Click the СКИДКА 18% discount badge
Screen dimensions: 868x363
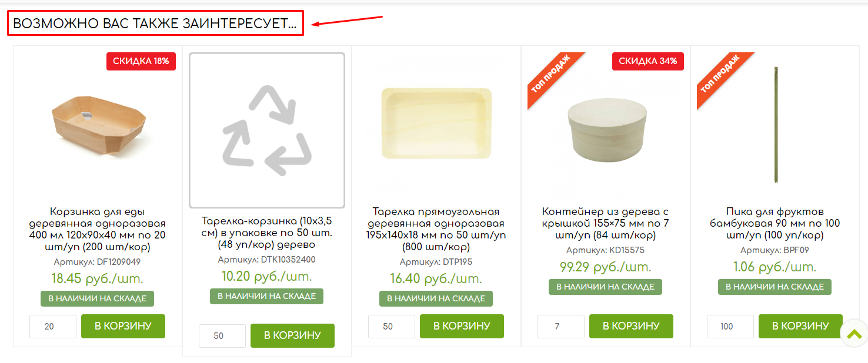(x=141, y=61)
